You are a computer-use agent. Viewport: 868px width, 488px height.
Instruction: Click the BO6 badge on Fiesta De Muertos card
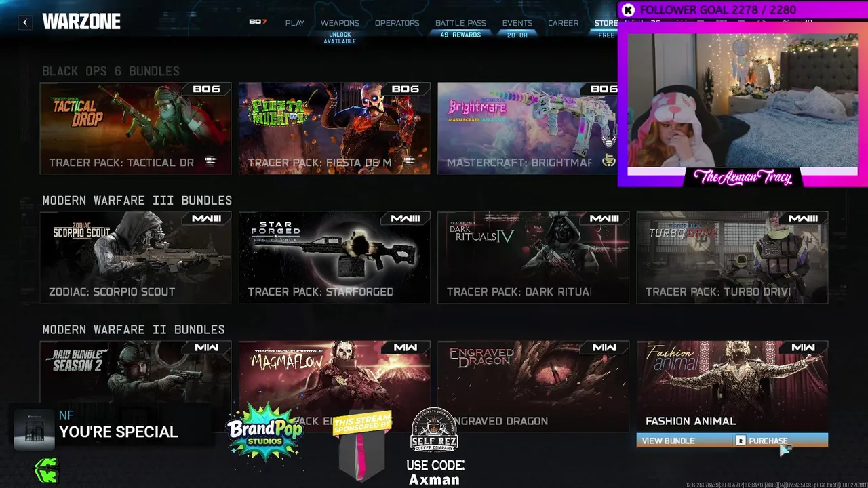405,89
